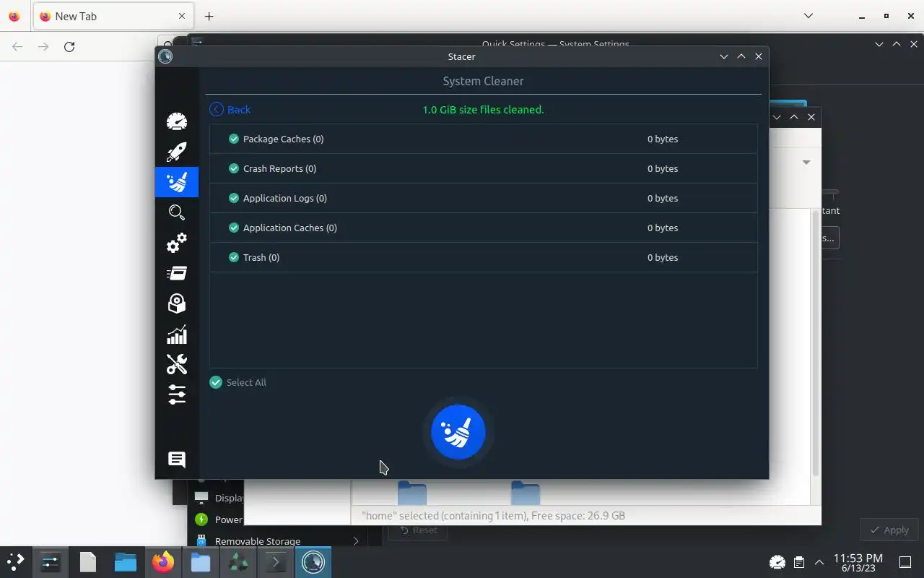The width and height of the screenshot is (924, 578).
Task: Uncheck the Application Logs (0) checkbox
Action: (234, 198)
